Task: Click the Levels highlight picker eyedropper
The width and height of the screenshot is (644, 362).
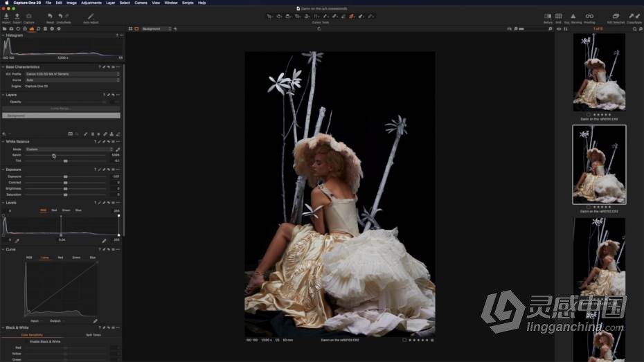Action: (x=104, y=241)
